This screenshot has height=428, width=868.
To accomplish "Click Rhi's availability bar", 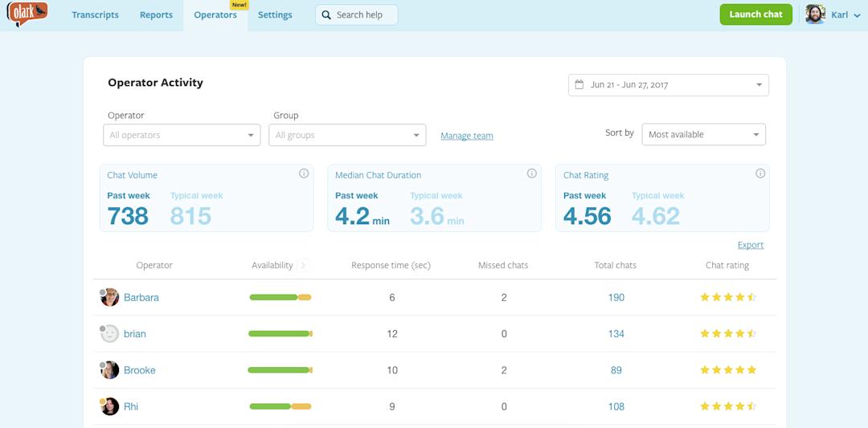I will [x=280, y=406].
